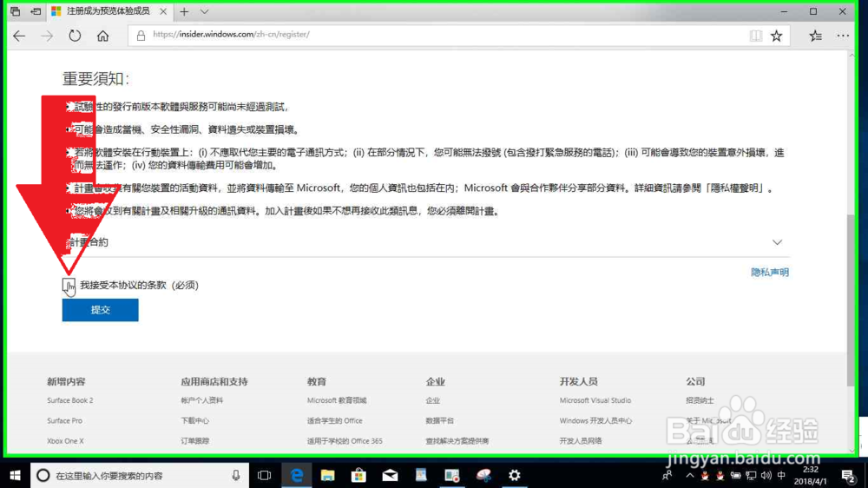The width and height of the screenshot is (868, 488).
Task: Set these tabs aside
Action: click(x=36, y=11)
